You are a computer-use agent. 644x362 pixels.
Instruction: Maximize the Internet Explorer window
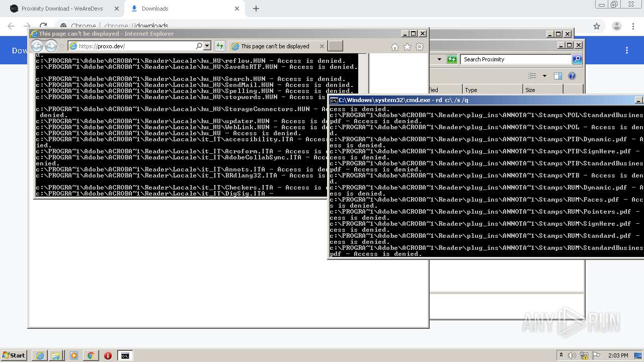(414, 34)
